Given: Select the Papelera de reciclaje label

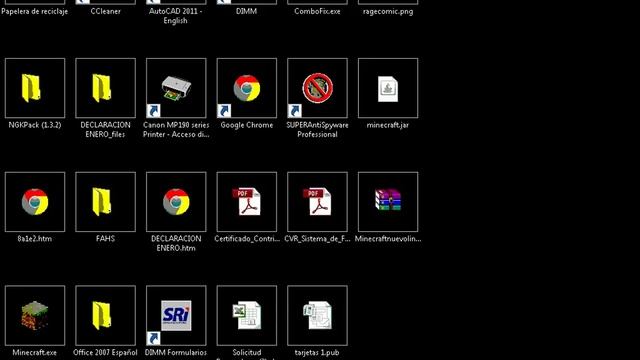Looking at the screenshot, I should (x=35, y=11).
